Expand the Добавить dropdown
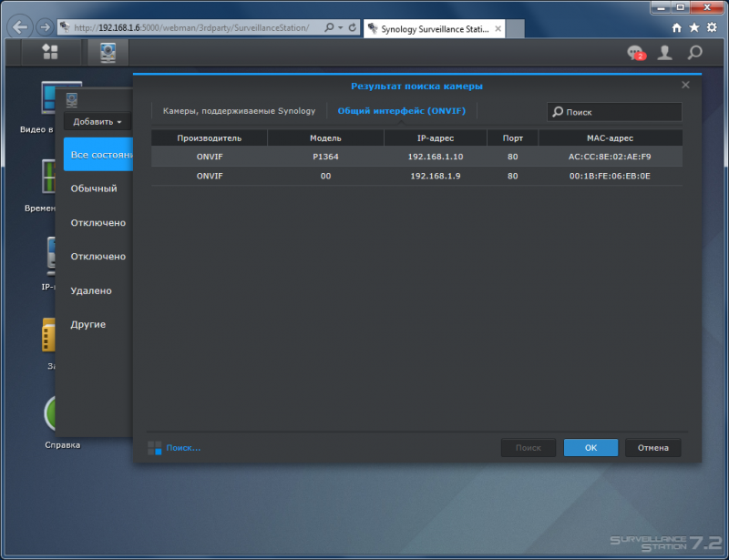 click(x=98, y=122)
